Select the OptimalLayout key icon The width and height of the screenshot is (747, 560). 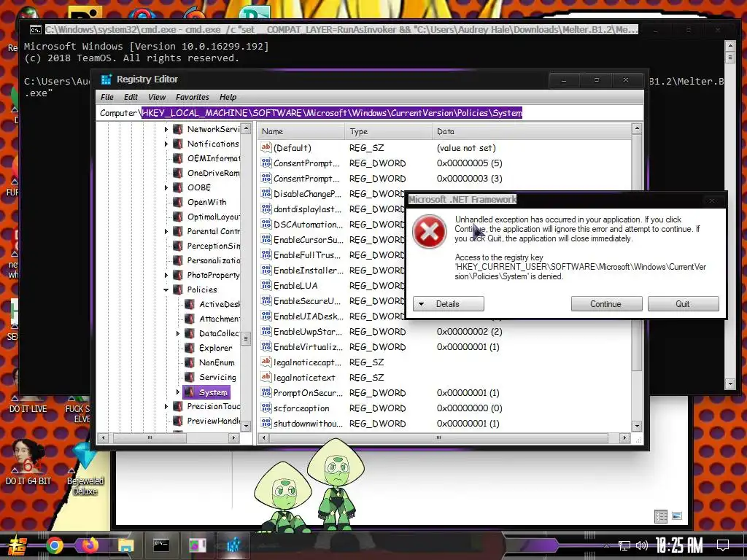coord(178,217)
